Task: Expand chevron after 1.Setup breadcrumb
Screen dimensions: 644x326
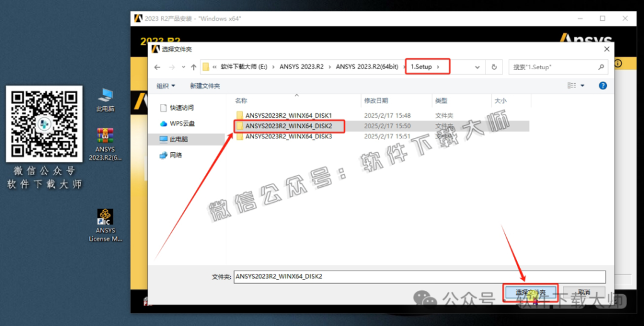Action: [x=438, y=67]
